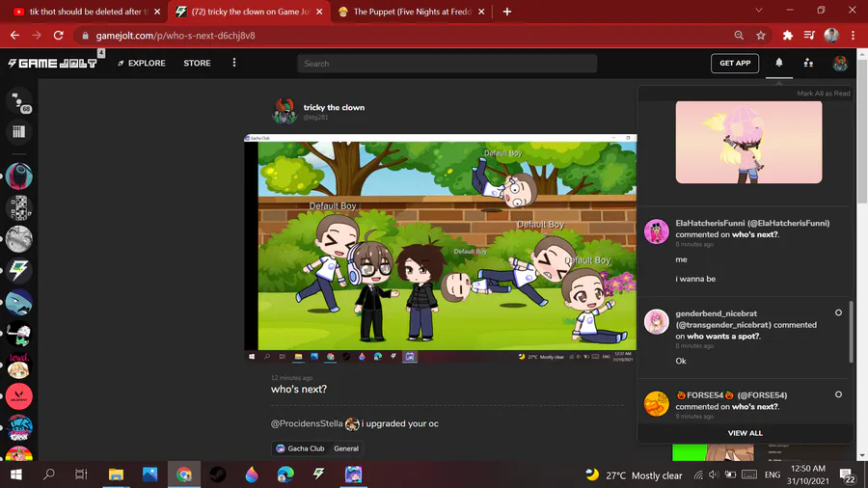
Task: Open Steam from the taskbar
Action: 218,474
